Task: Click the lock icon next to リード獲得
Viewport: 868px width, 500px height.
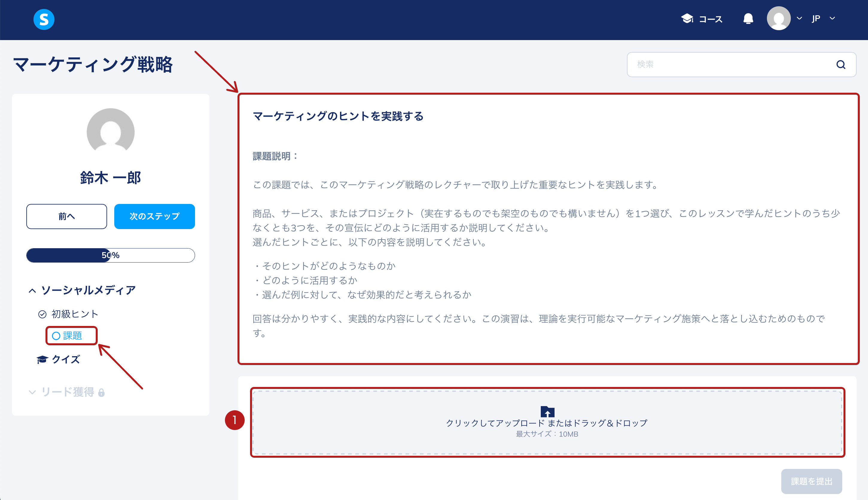Action: pos(101,393)
